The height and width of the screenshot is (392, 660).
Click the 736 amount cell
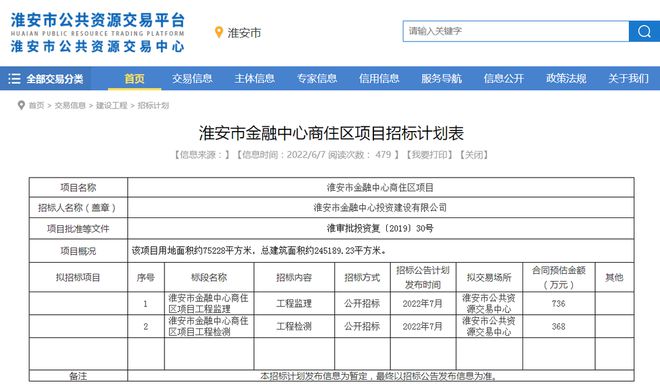click(559, 303)
